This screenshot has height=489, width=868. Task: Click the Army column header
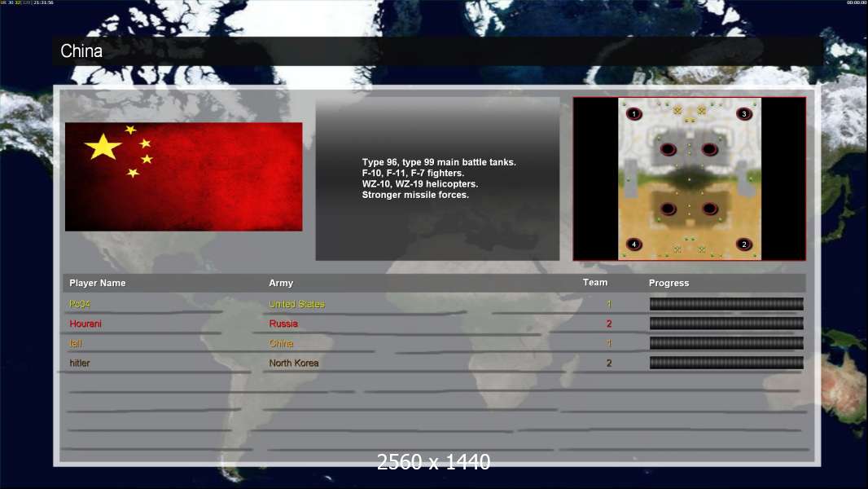point(281,283)
